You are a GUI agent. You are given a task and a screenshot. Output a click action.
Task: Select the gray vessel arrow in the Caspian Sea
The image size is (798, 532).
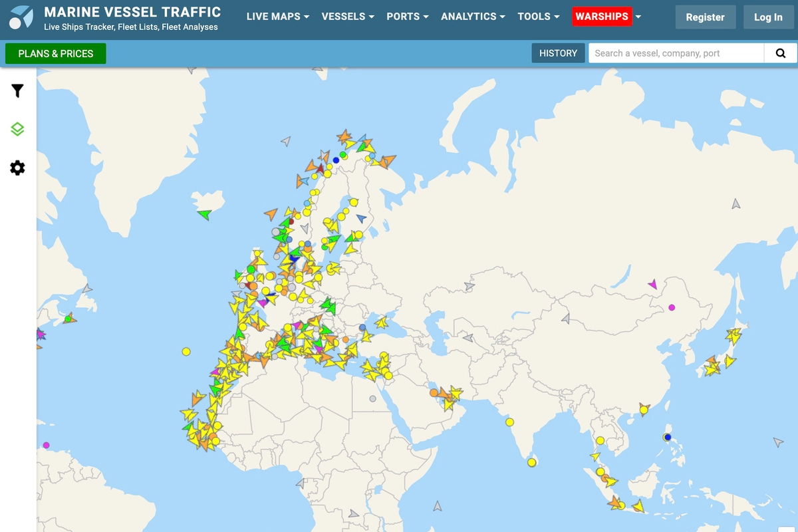pos(468,337)
